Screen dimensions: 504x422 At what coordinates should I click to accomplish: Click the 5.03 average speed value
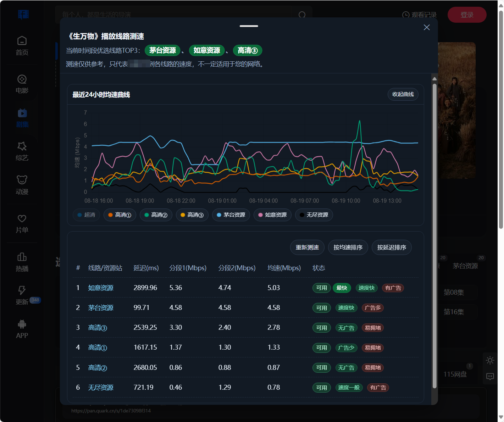tap(274, 288)
